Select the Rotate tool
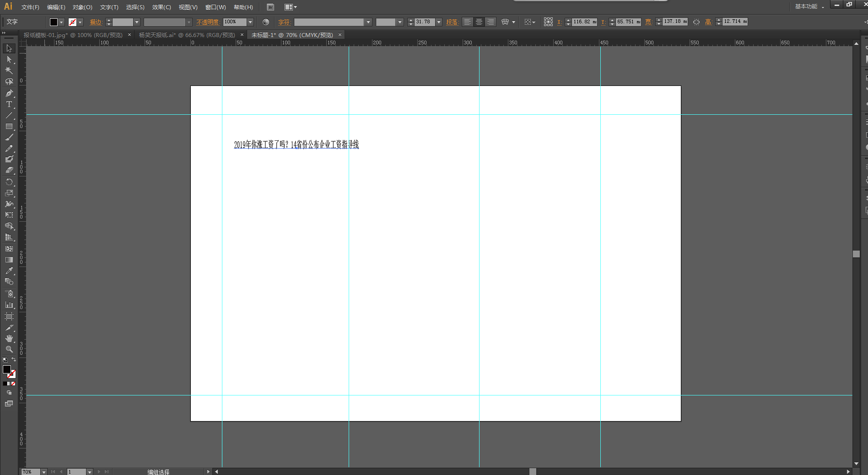This screenshot has height=475, width=868. click(x=9, y=182)
